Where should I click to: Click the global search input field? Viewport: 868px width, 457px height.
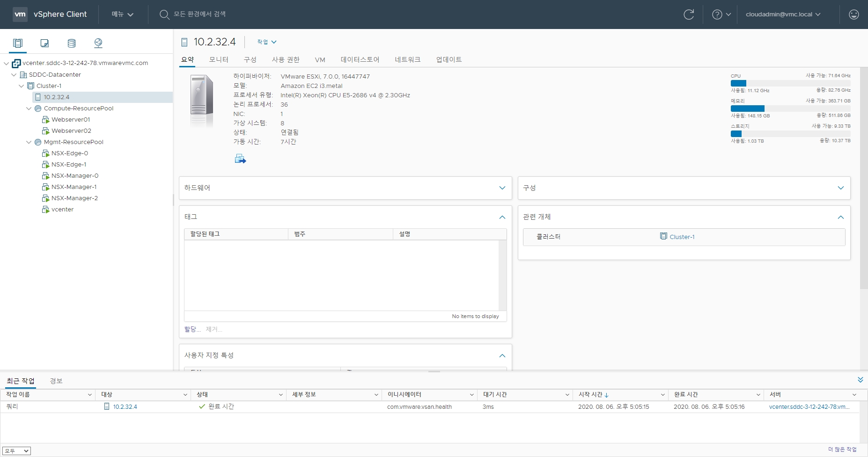[200, 15]
